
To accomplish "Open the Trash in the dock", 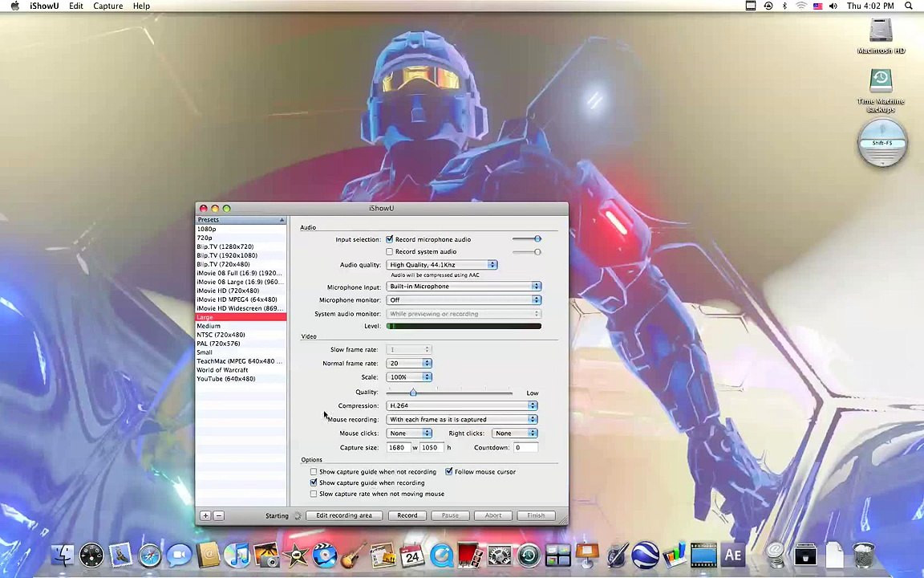I will pyautogui.click(x=864, y=555).
